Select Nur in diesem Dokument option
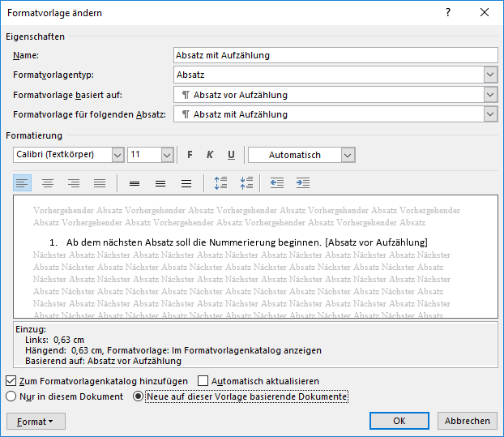504x437 pixels. coord(11,396)
